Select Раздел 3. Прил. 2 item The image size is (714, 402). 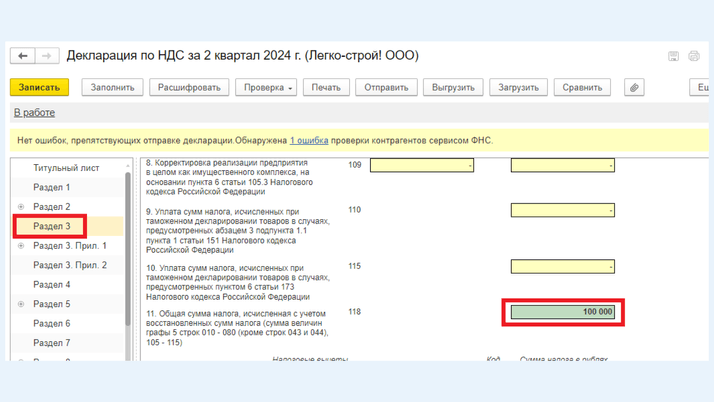point(70,265)
